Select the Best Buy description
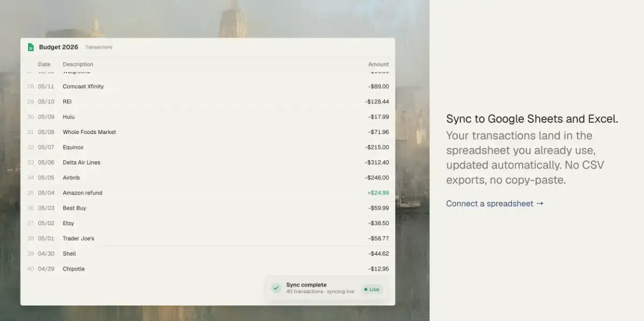 point(75,208)
